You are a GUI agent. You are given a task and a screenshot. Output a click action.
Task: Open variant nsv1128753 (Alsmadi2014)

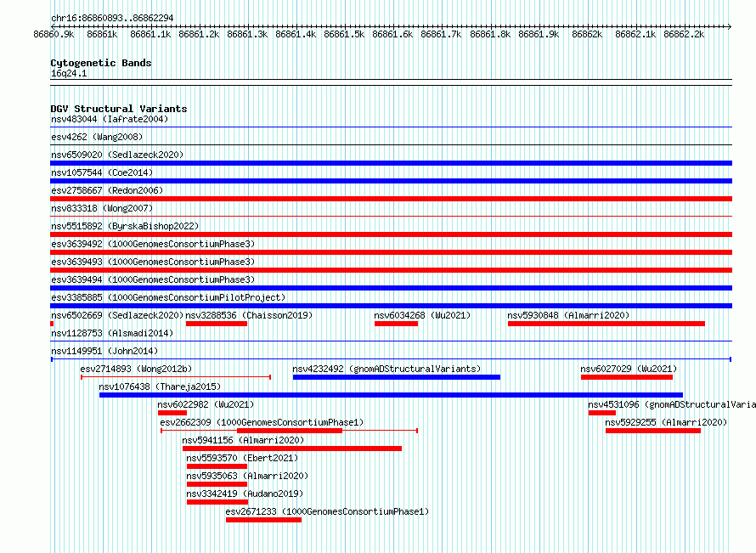click(x=112, y=333)
